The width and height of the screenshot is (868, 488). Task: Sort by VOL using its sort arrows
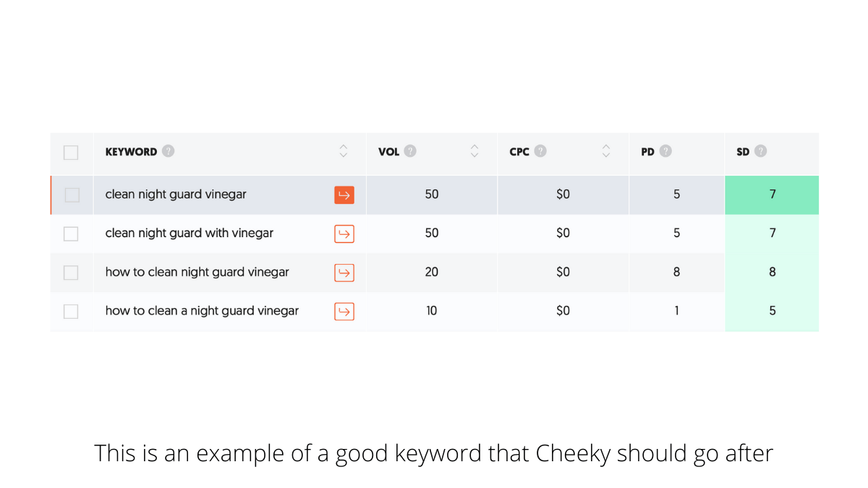[x=475, y=151]
